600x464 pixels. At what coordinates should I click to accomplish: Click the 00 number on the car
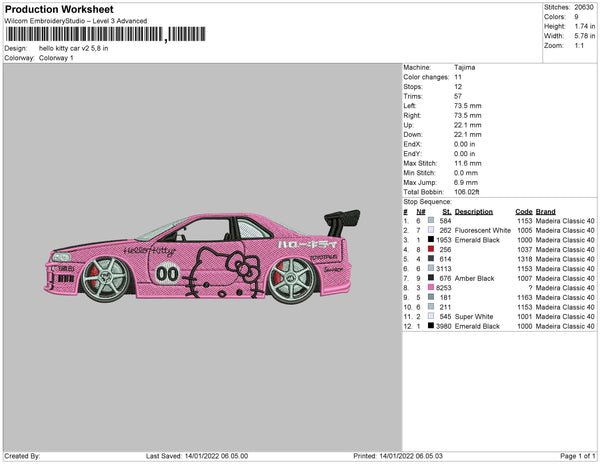(166, 271)
